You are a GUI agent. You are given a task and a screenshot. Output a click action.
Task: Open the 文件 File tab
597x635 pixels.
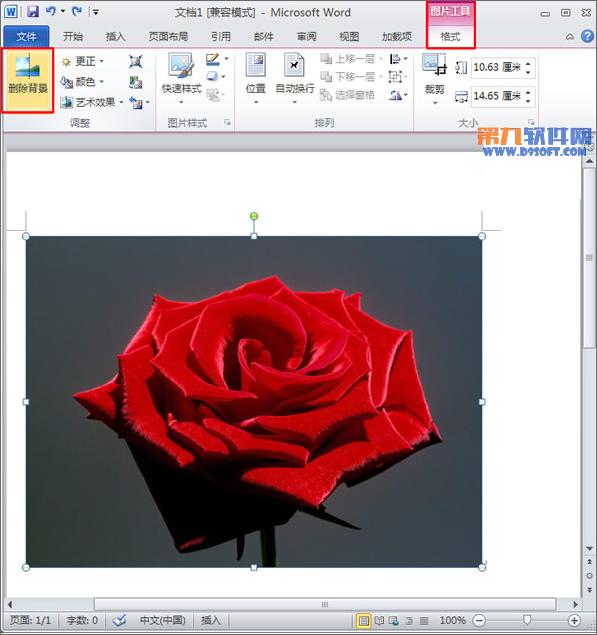[26, 37]
